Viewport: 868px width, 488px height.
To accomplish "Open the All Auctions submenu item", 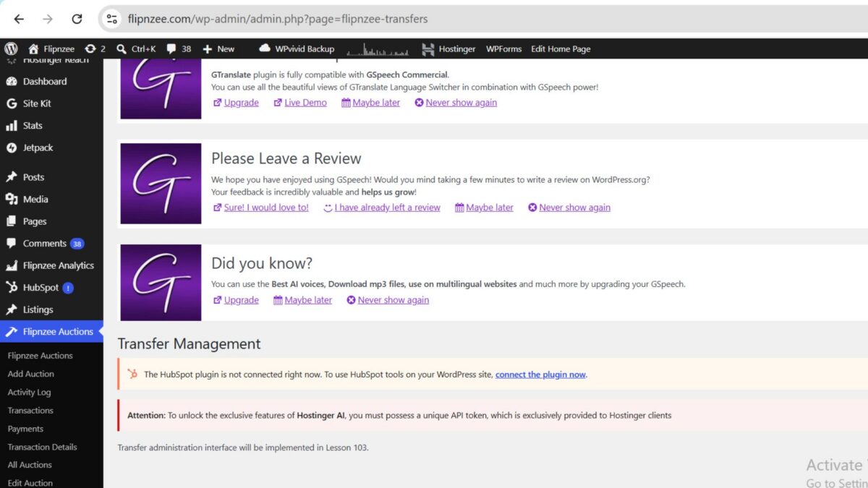I will click(x=30, y=465).
